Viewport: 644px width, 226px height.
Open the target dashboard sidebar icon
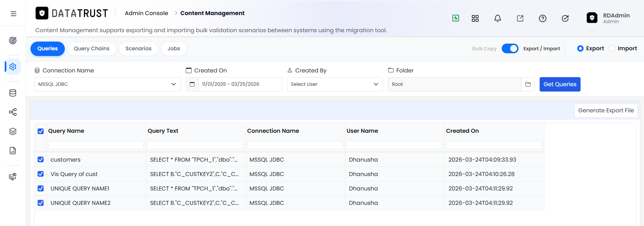click(x=13, y=41)
